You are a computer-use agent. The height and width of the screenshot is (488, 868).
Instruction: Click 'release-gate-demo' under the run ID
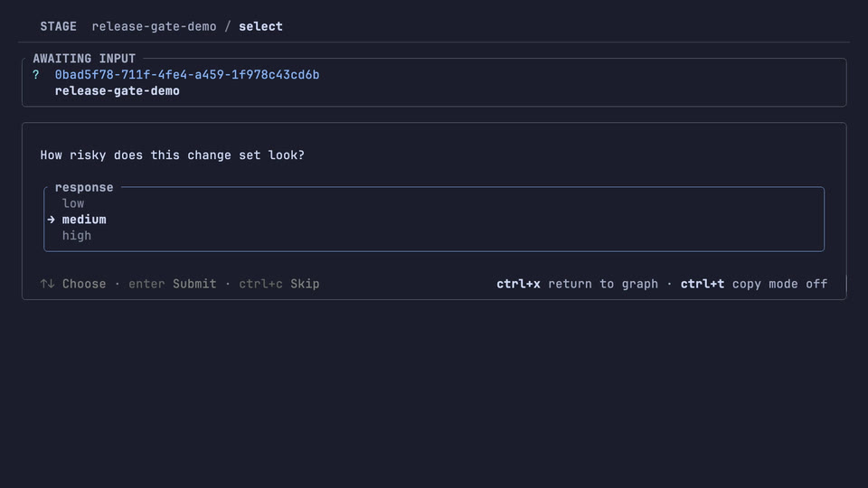pyautogui.click(x=118, y=90)
